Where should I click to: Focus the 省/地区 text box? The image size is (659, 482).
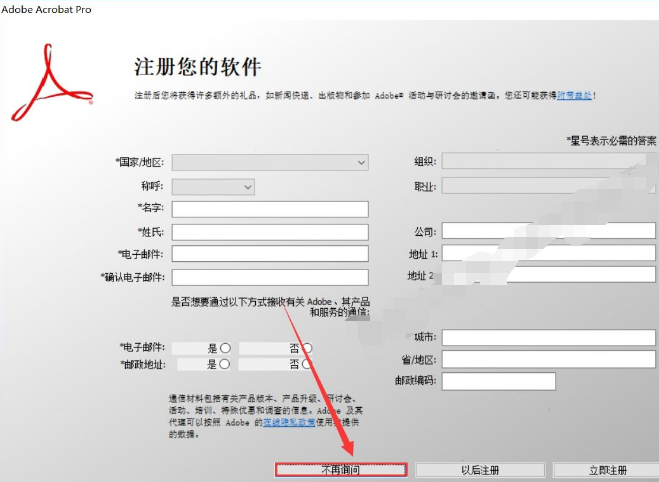(x=548, y=359)
